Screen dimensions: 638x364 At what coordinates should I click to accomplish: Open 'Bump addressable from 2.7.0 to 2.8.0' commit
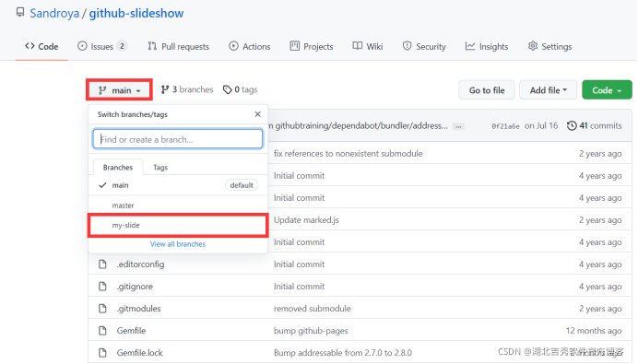pos(343,353)
